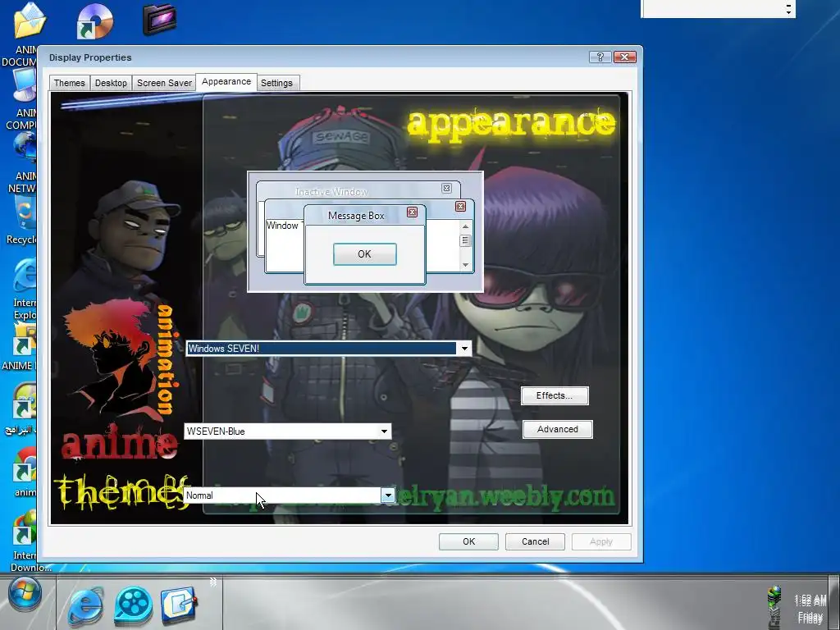The image size is (840, 630).
Task: Open the Arabic-labeled programs shortcut
Action: coord(25,402)
